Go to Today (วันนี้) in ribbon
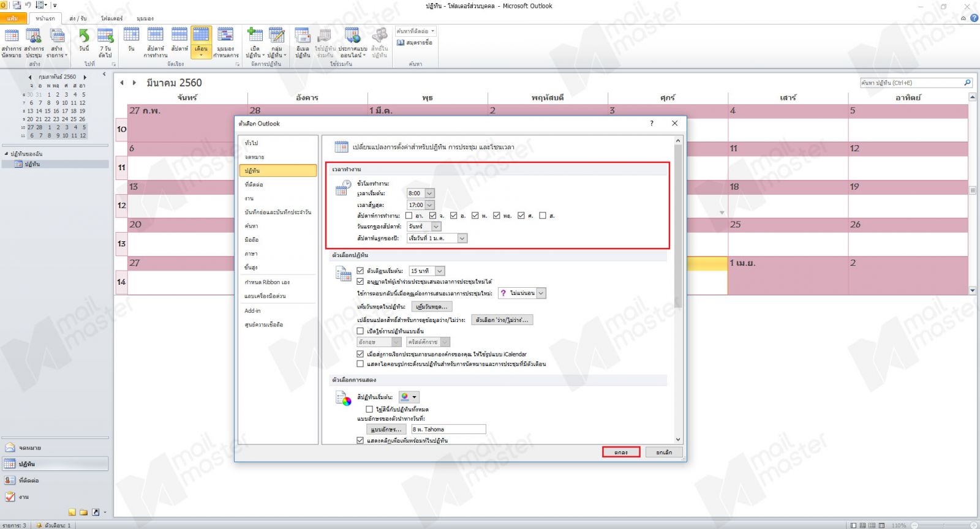 coord(84,40)
